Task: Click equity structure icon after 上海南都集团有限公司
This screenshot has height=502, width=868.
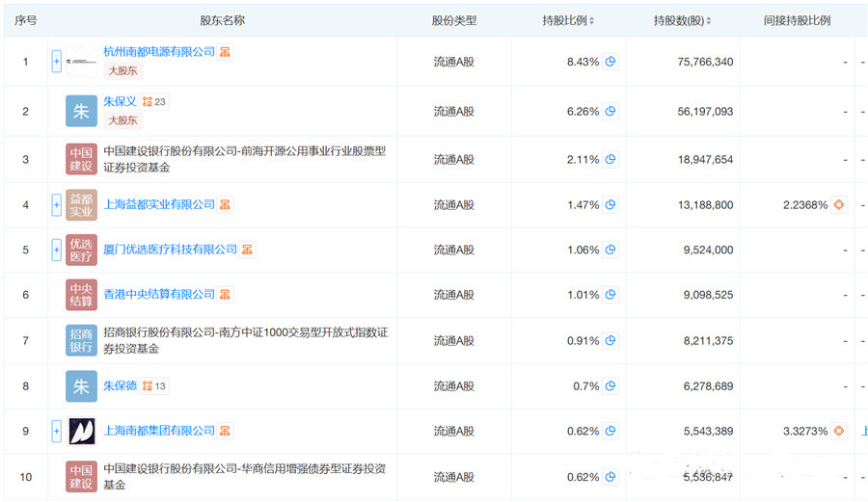Action: [x=225, y=431]
